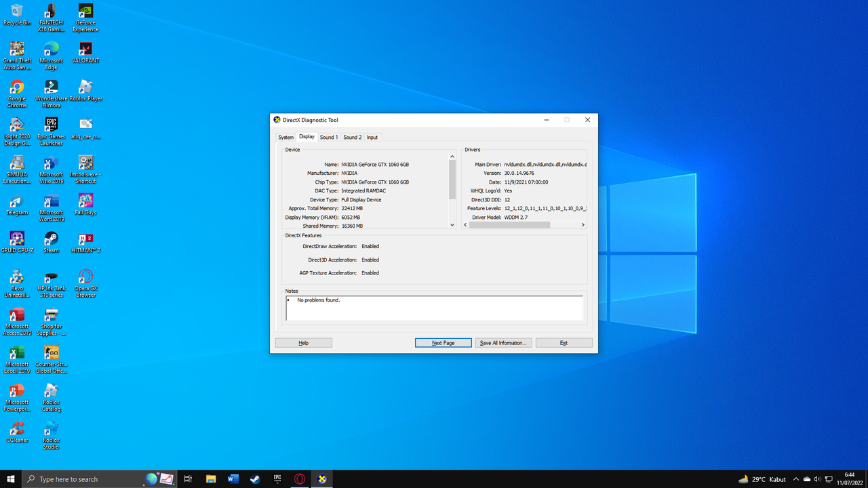The width and height of the screenshot is (868, 488).
Task: Open Microsoft Excel 2019 desktop icon
Action: (17, 359)
